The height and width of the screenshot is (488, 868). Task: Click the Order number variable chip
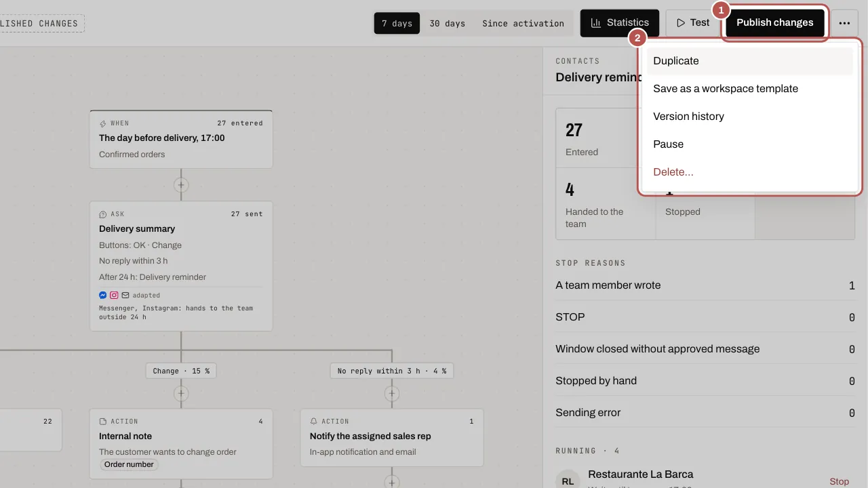(130, 464)
